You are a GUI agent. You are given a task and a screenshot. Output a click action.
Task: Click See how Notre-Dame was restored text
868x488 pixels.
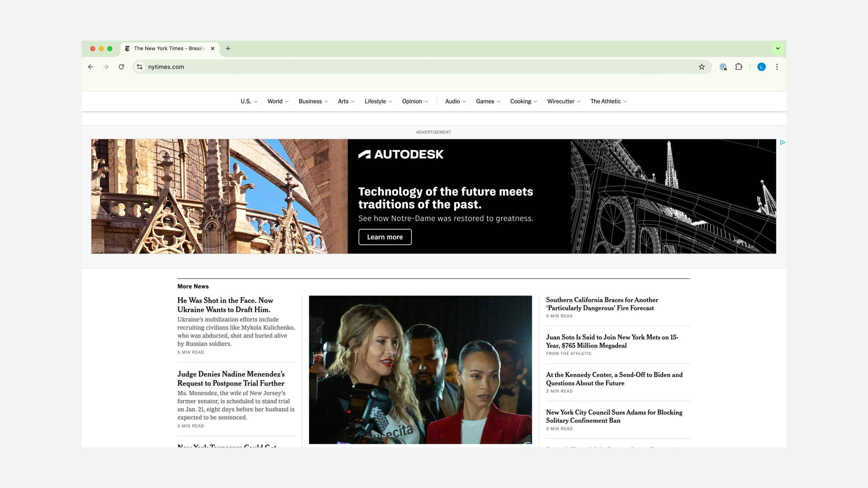(x=446, y=219)
